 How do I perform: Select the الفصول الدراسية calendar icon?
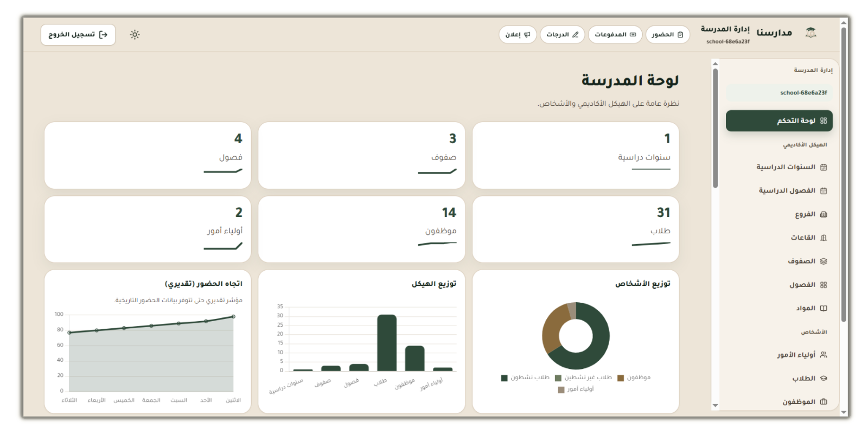(824, 190)
